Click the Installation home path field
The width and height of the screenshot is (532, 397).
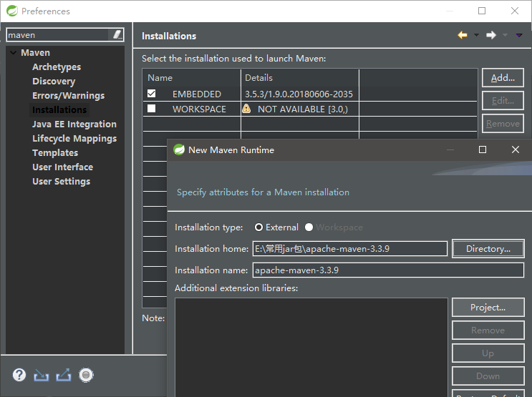pyautogui.click(x=350, y=248)
